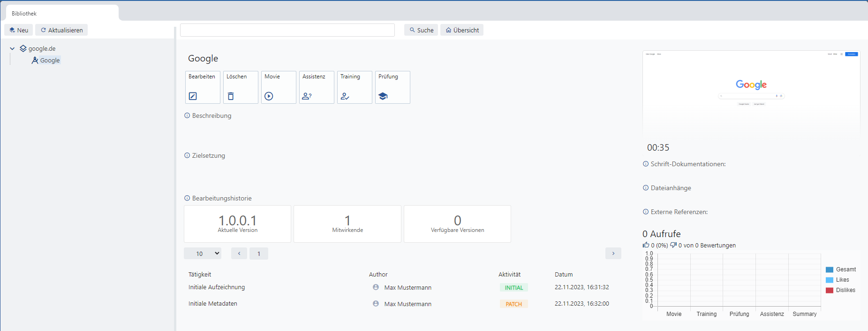Click the thumbs-up likes icon
Image resolution: width=868 pixels, height=331 pixels.
(646, 245)
